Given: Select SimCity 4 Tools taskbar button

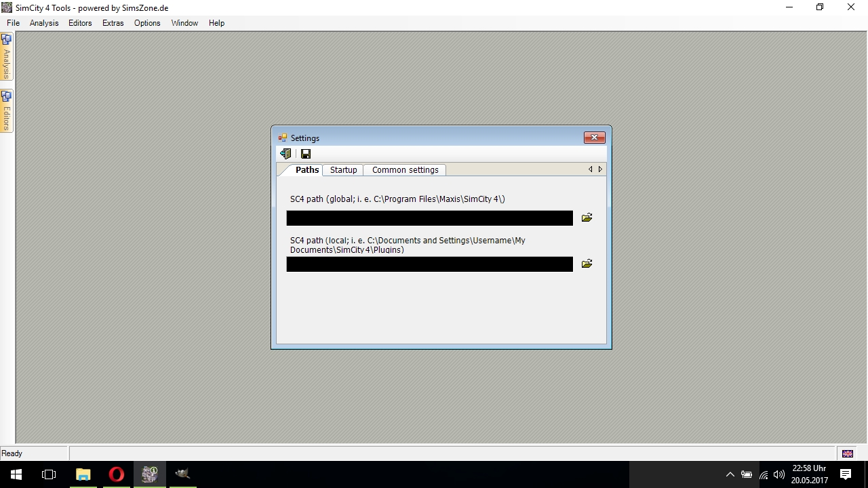Looking at the screenshot, I should click(149, 474).
